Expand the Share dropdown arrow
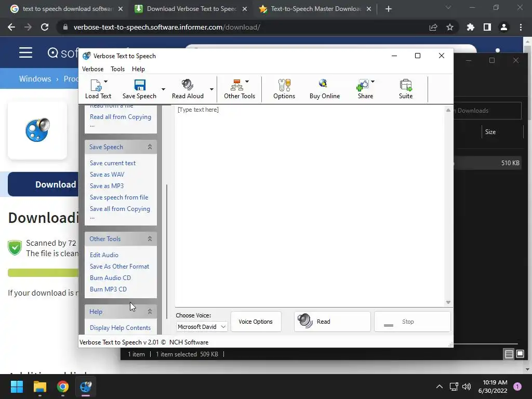 [x=373, y=82]
